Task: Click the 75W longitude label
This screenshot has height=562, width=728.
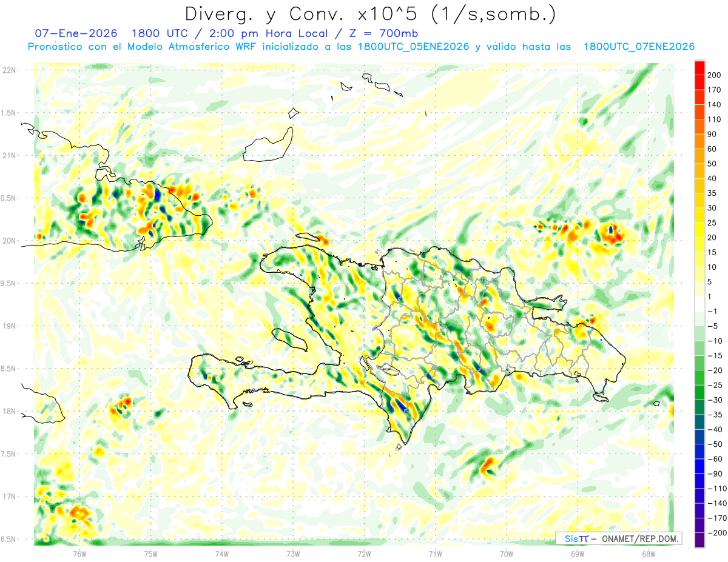Action: pyautogui.click(x=151, y=554)
